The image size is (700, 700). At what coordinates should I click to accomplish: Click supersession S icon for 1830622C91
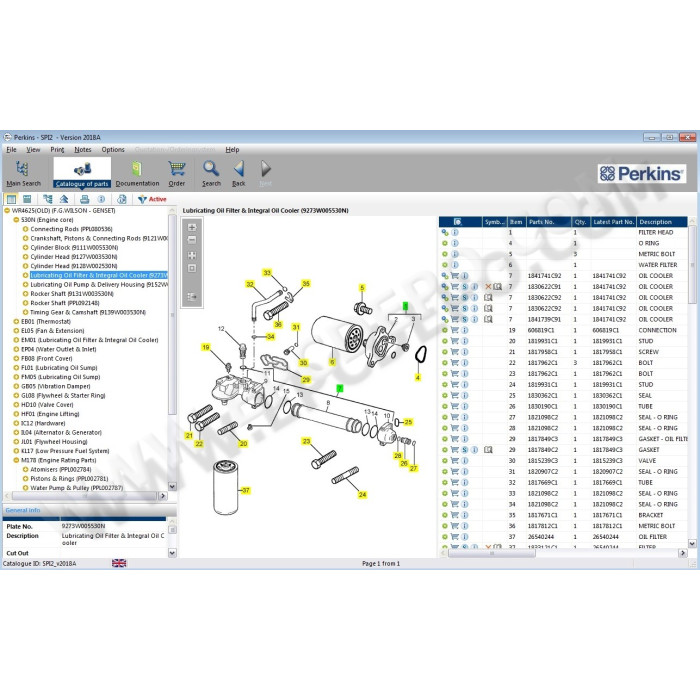(x=465, y=287)
